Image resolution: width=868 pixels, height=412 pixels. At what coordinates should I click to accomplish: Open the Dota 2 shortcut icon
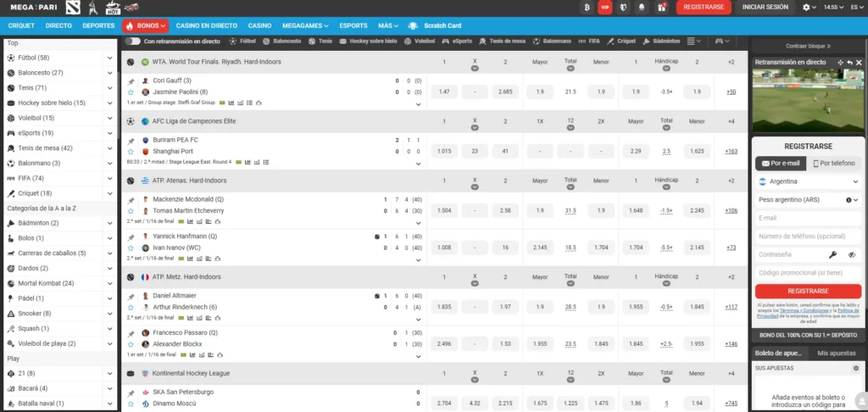73,7
